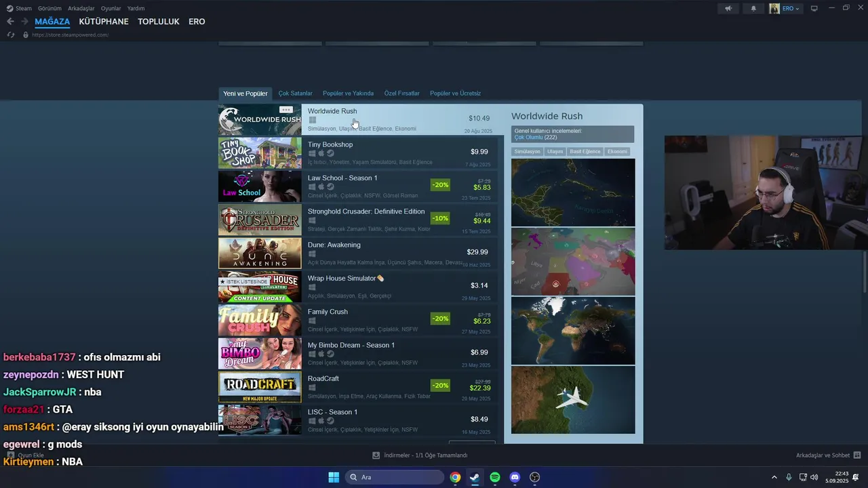Open the Oyunlar menu
Screen dimensions: 868x488
tap(111, 8)
